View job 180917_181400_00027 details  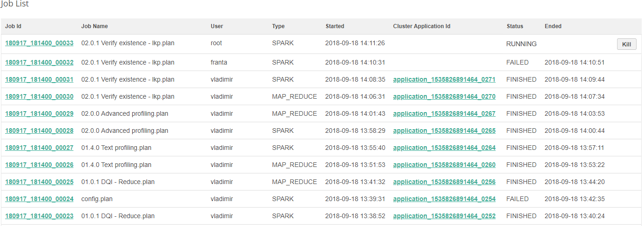(39, 148)
